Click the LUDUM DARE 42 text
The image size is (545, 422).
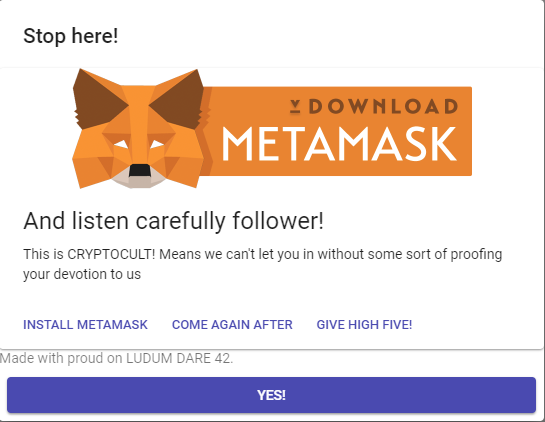pos(179,358)
